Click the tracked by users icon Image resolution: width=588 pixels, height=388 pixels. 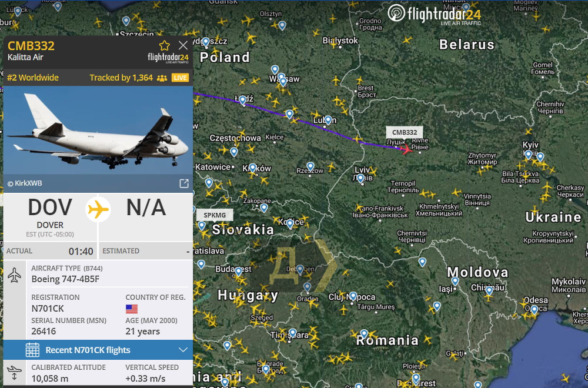[162, 78]
